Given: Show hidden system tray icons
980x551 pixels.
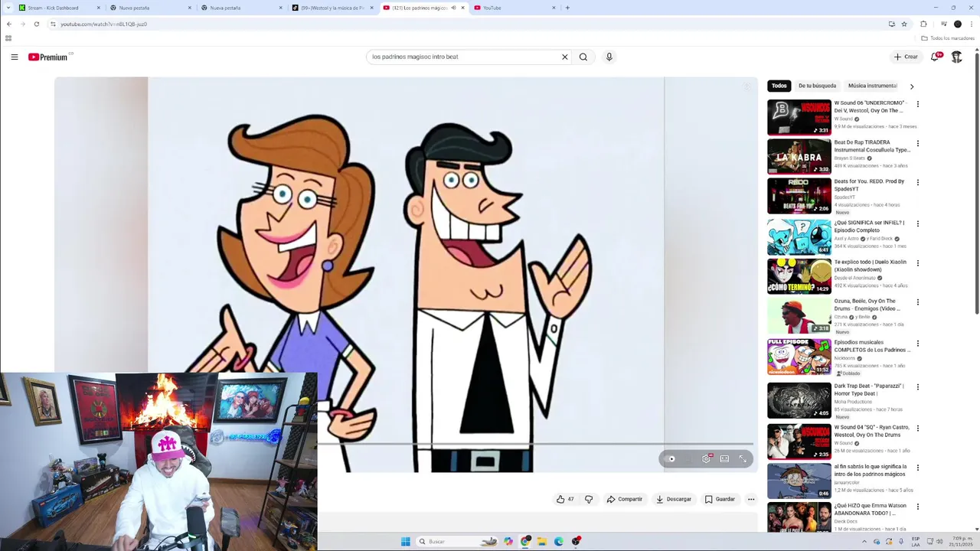Looking at the screenshot, I should 864,542.
